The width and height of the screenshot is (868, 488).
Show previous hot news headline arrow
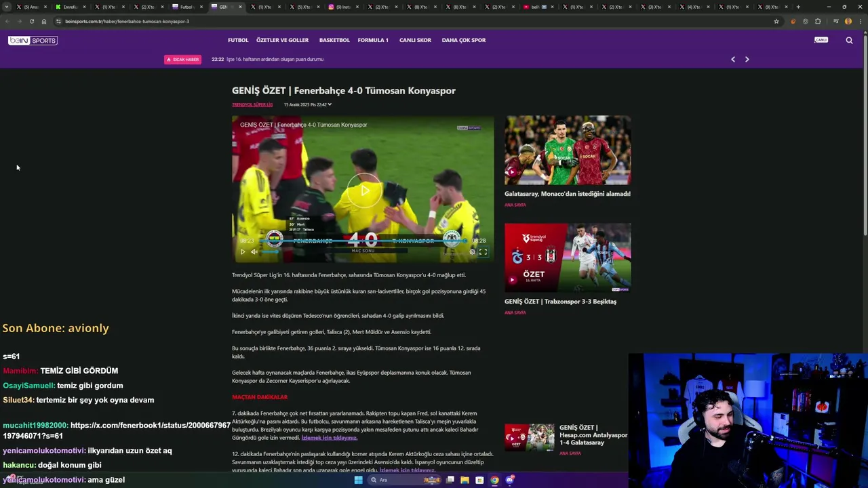(733, 60)
